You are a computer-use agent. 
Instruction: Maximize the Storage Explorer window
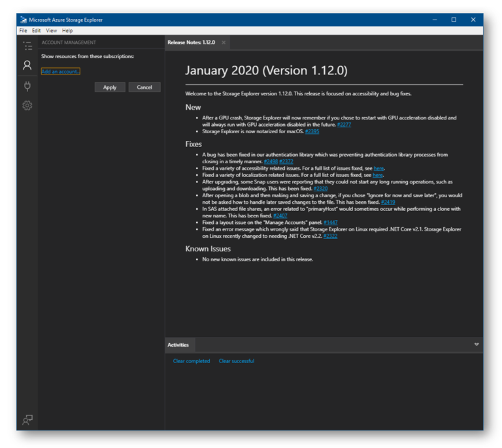tap(454, 20)
